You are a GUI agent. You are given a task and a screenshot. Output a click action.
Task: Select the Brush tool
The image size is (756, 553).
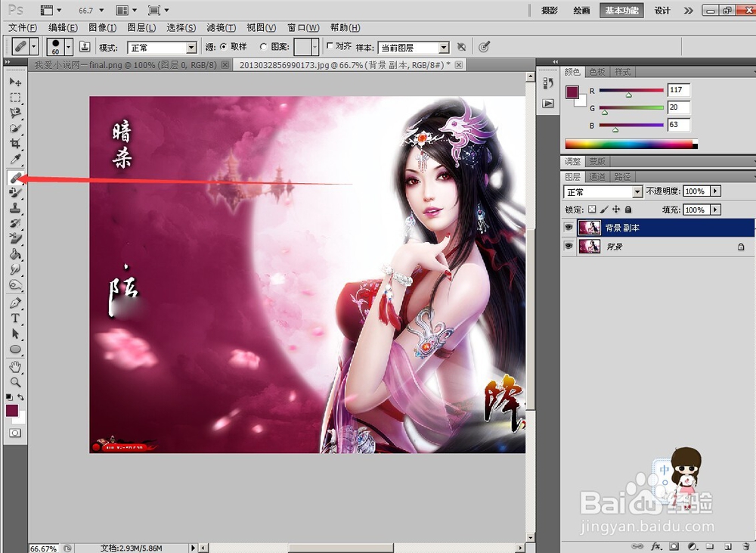(x=15, y=193)
